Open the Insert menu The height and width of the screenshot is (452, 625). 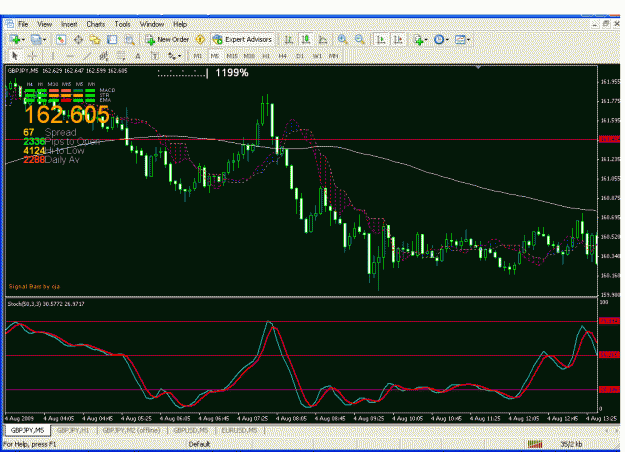[x=69, y=24]
